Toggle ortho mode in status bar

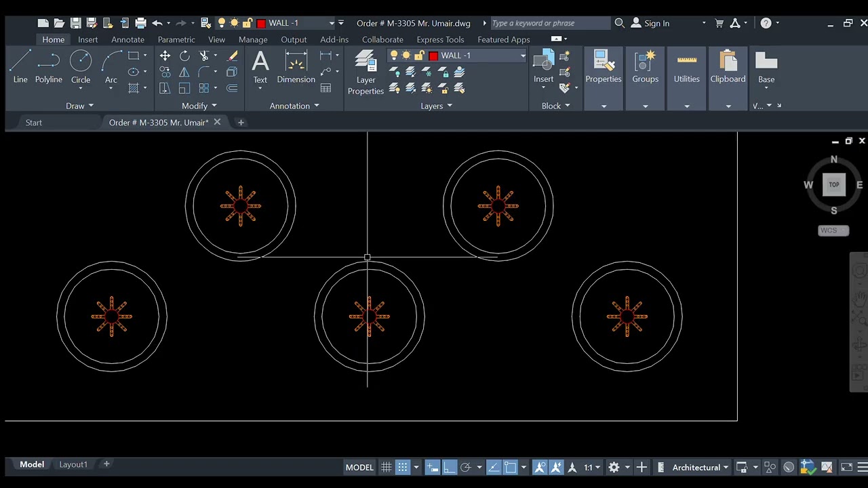(448, 467)
